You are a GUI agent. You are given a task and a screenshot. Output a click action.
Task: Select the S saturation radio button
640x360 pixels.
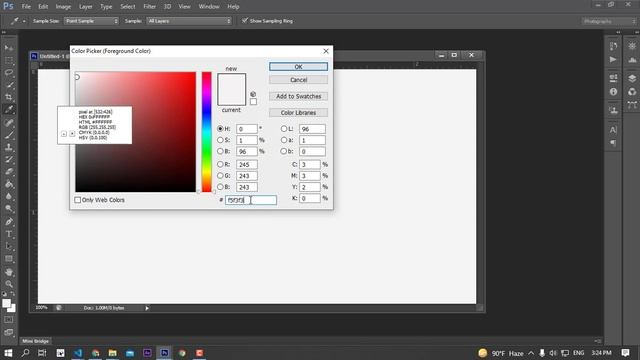220,140
